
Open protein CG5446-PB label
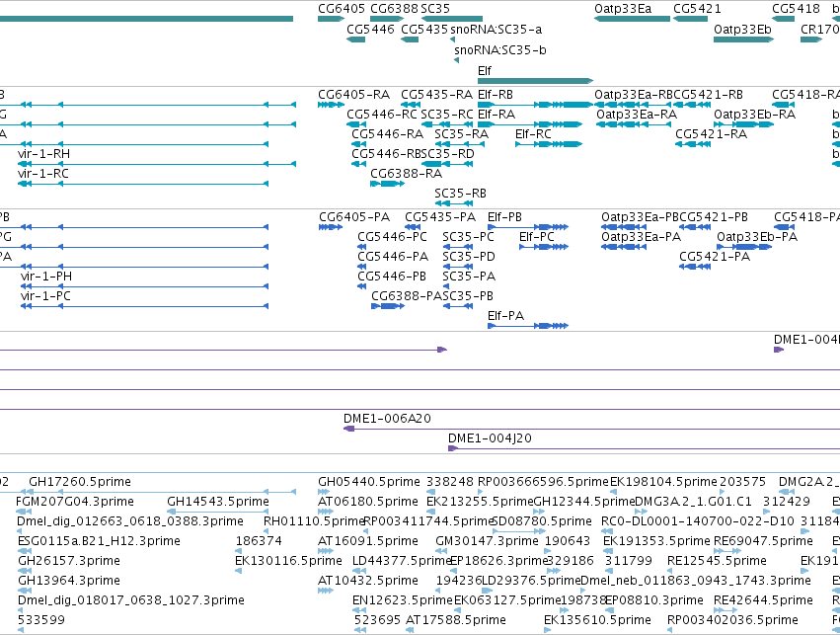[392, 277]
